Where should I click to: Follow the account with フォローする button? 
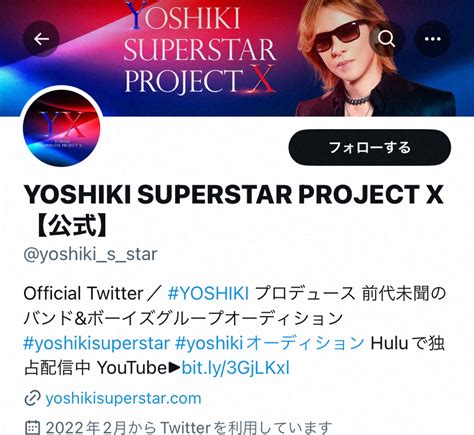370,147
